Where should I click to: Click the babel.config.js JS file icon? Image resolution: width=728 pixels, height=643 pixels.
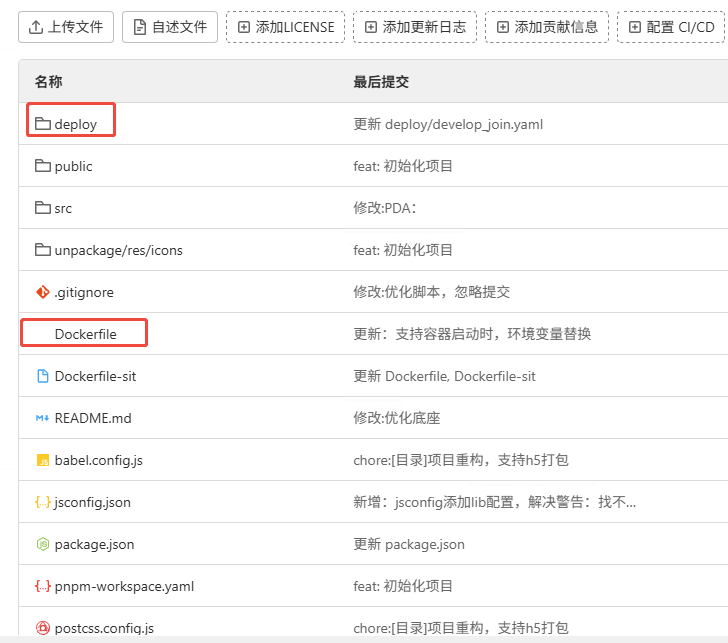click(x=43, y=460)
